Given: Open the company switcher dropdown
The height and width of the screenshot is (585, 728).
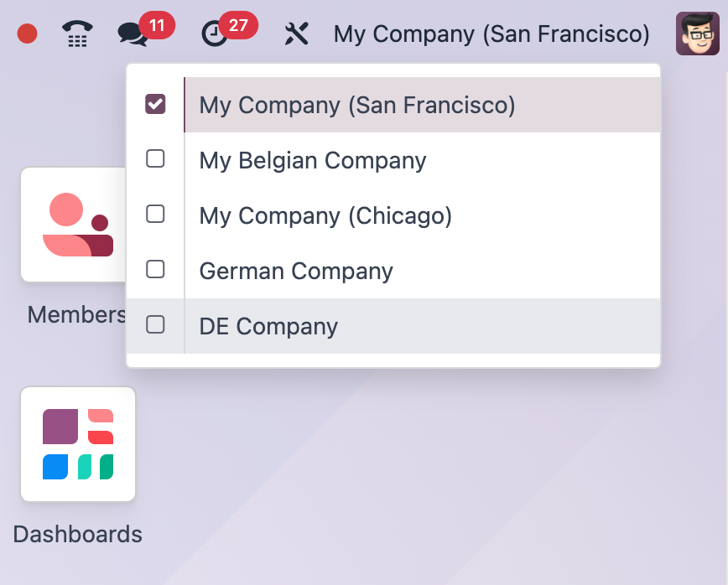Looking at the screenshot, I should click(x=491, y=34).
